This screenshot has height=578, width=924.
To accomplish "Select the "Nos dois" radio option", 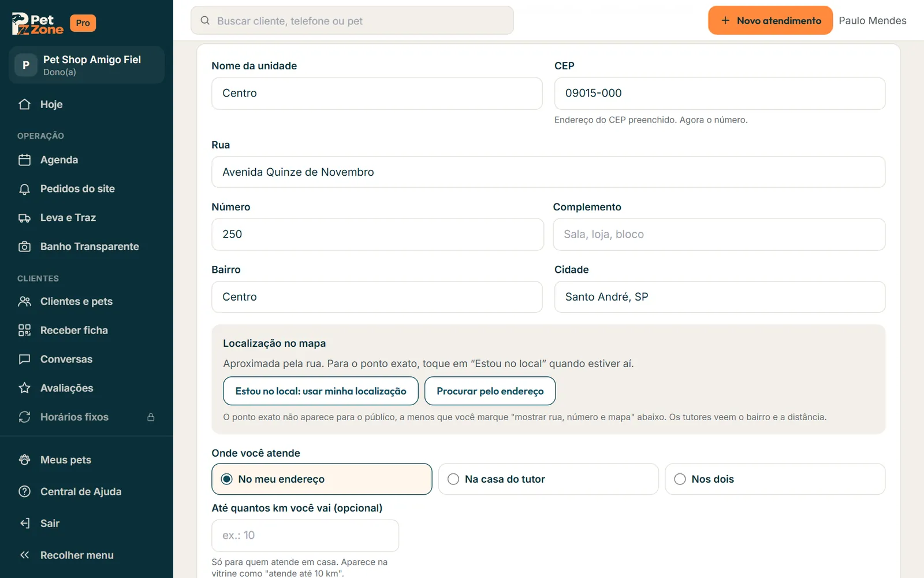I will pos(775,479).
